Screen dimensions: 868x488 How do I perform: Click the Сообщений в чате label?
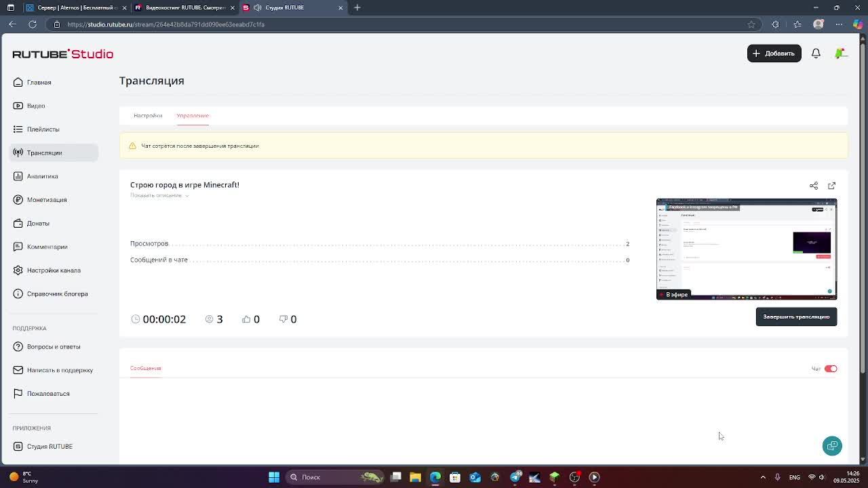pyautogui.click(x=159, y=260)
